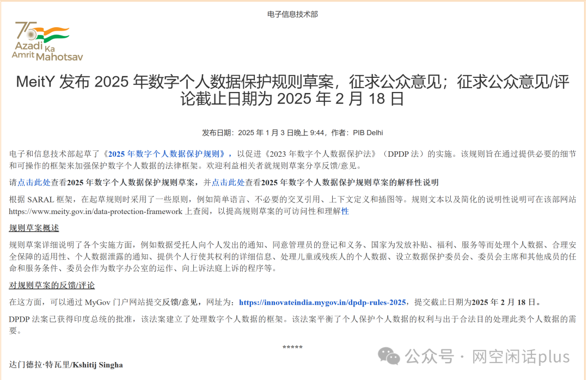
Task: Click the five-asterisk separator
Action: tap(292, 347)
